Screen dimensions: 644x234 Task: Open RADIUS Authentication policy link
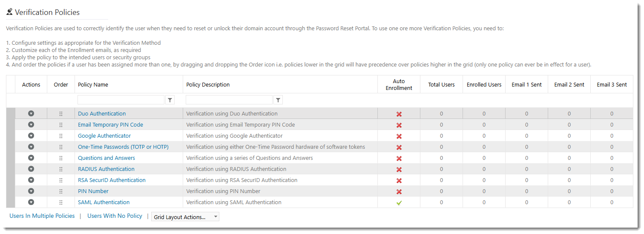tap(106, 169)
